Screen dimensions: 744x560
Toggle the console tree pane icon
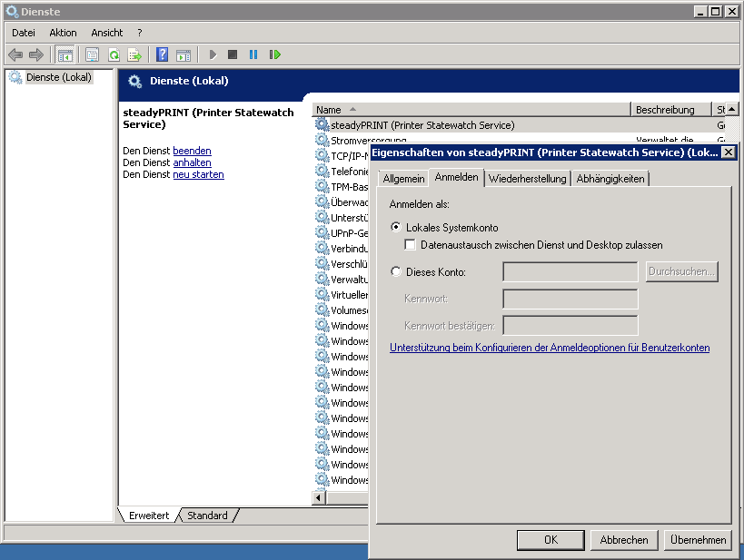[65, 55]
